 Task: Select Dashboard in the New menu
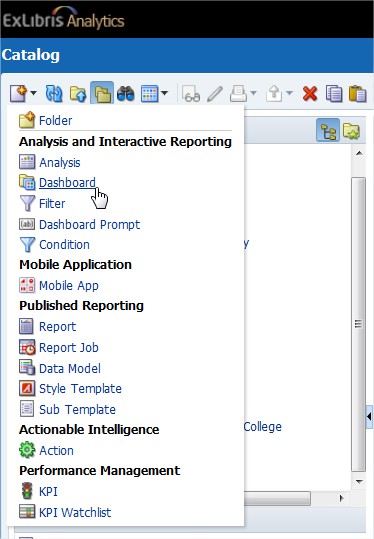(67, 183)
